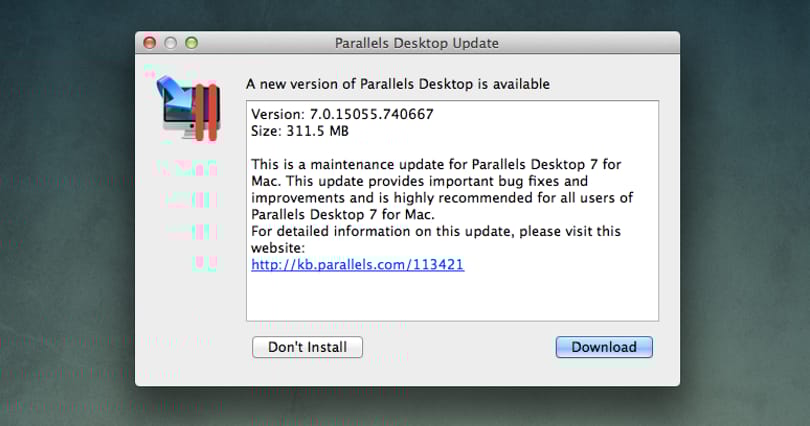Click the 'A new version of Parallels Desktop is available' heading
Screen dimensions: 810x426
click(398, 84)
